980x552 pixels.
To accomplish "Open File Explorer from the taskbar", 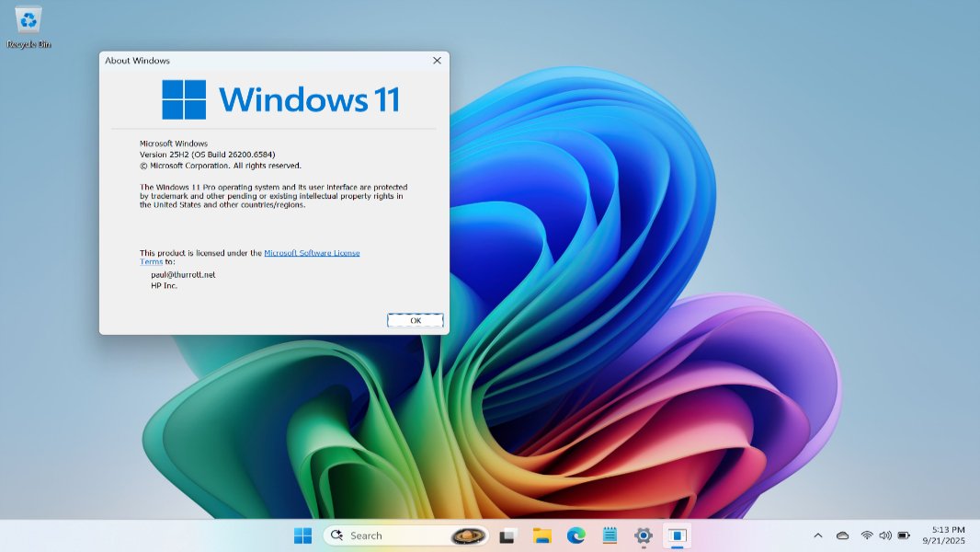I will click(541, 535).
